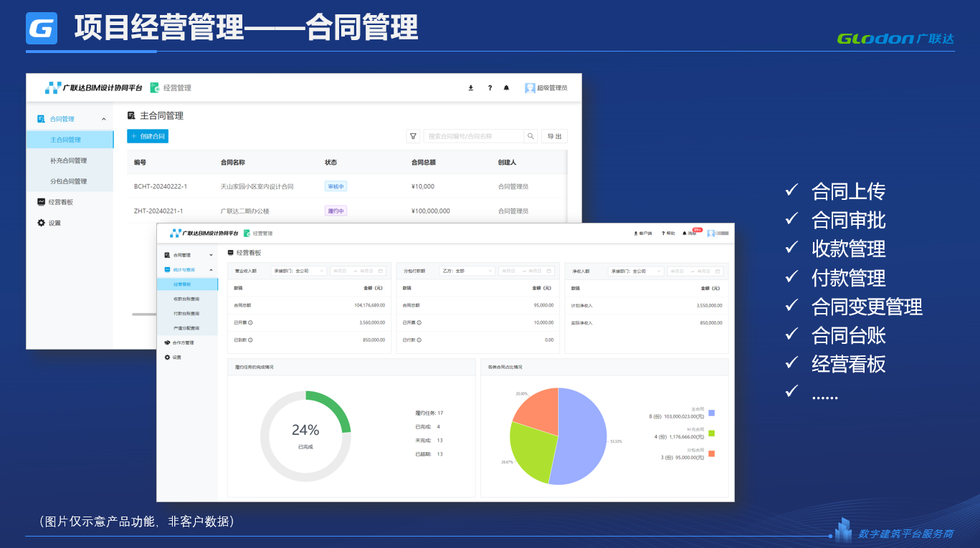Viewport: 980px width, 548px height.
Task: Click the blue 53.33% pie slice
Action: [x=582, y=437]
